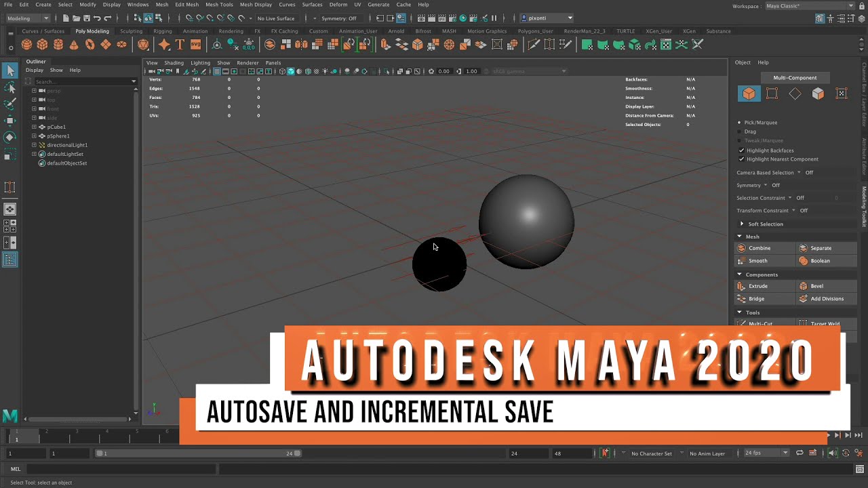The width and height of the screenshot is (868, 488).
Task: Open the Edit Mesh menu
Action: [187, 5]
